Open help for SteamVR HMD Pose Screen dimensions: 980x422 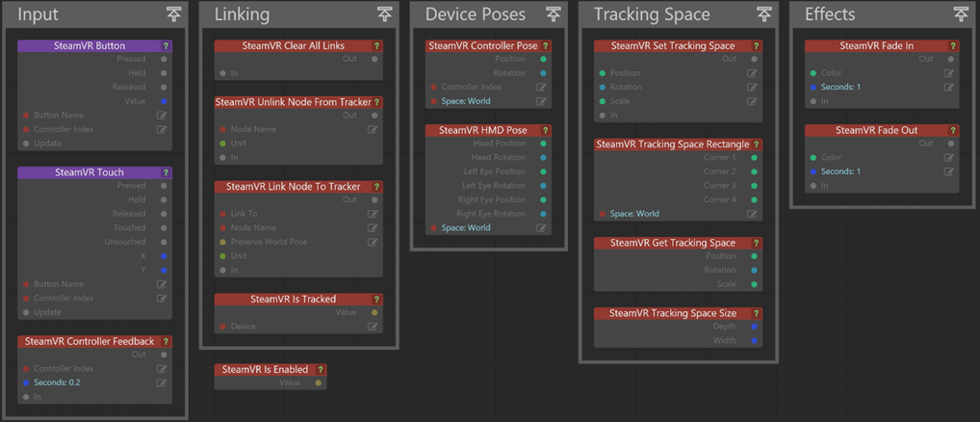pyautogui.click(x=545, y=131)
